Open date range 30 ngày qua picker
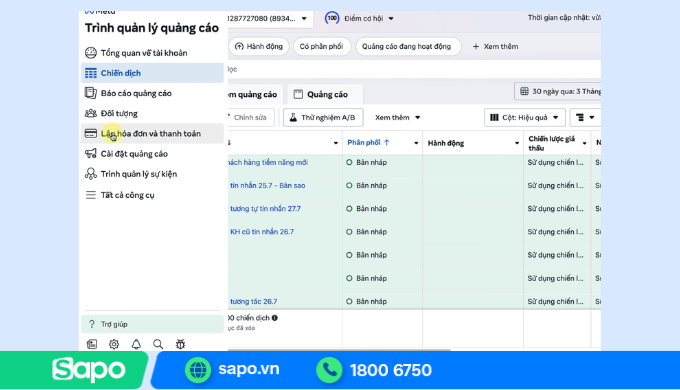 click(558, 92)
